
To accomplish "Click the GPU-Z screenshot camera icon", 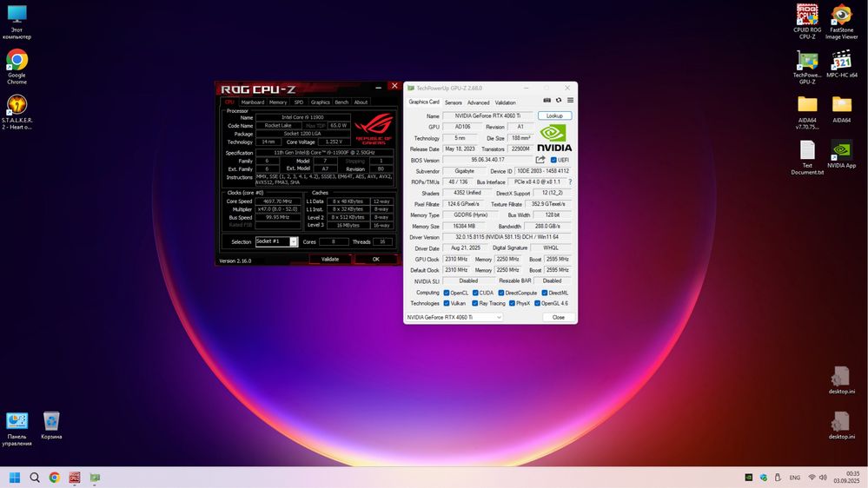I will coord(547,100).
